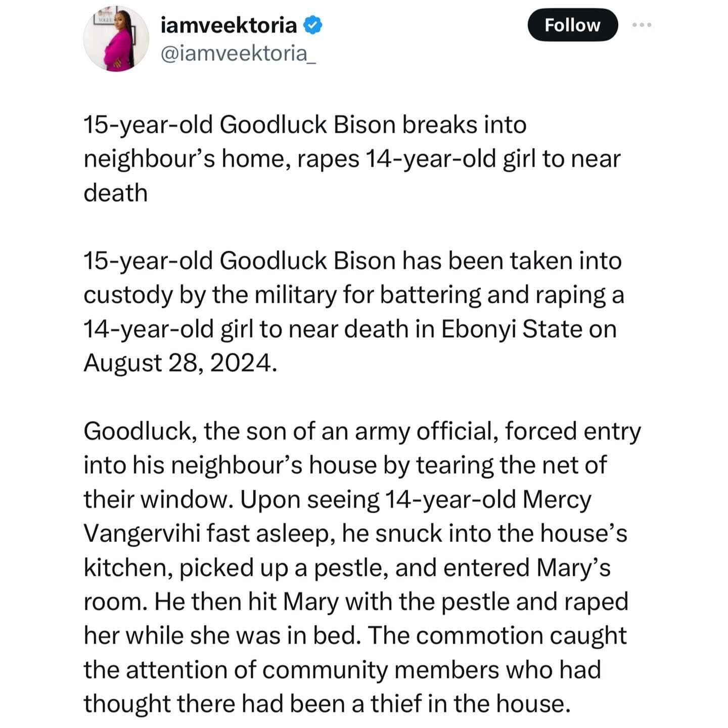The height and width of the screenshot is (728, 728).
Task: Open the three-dot more options menu
Action: pyautogui.click(x=642, y=25)
